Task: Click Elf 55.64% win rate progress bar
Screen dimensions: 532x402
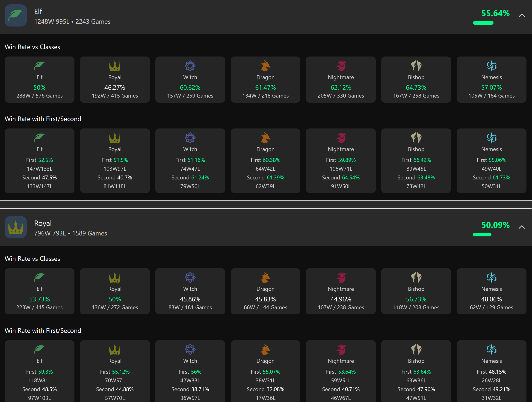Action: coord(483,23)
